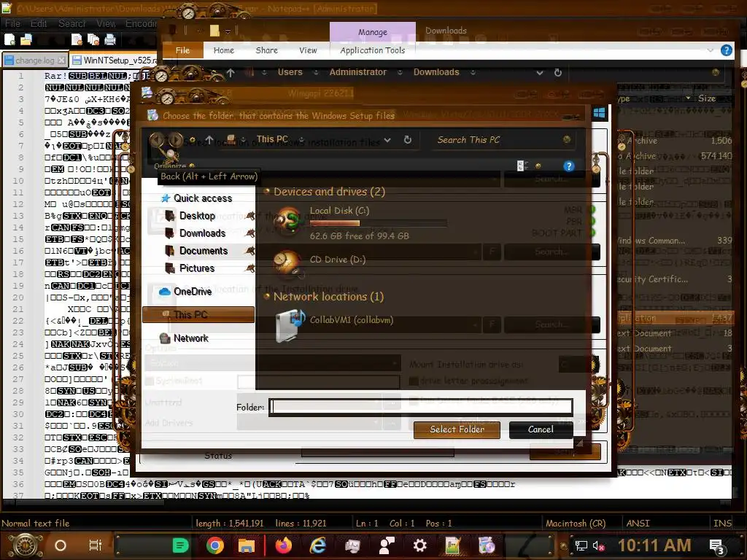This screenshot has width=747, height=560.
Task: Open Notepad++ Edit menu
Action: tap(39, 23)
